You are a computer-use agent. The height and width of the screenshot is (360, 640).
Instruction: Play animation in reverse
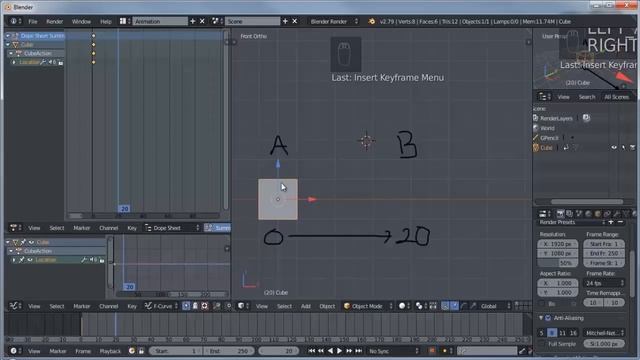(330, 351)
